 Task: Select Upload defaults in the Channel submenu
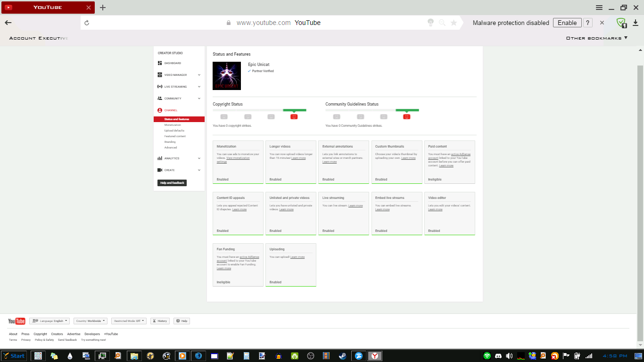pyautogui.click(x=174, y=131)
